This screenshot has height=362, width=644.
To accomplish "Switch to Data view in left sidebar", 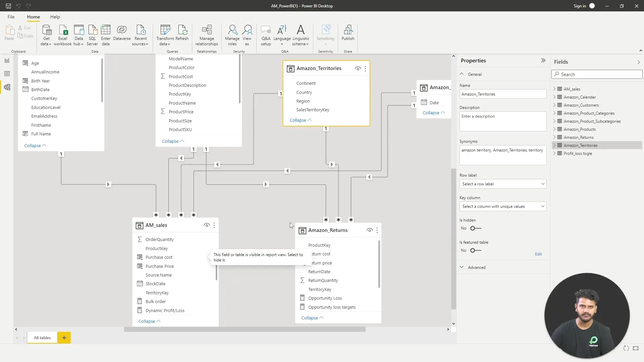I will click(7, 74).
